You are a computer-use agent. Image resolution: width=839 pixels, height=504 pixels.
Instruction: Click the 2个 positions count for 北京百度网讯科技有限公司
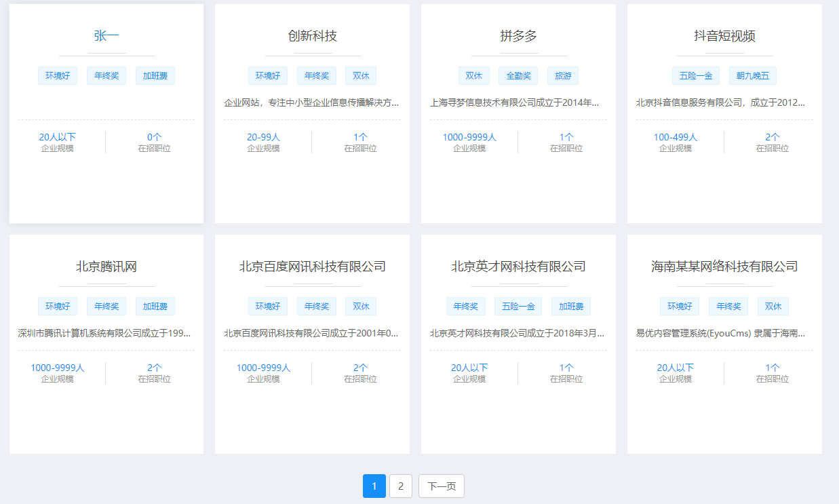coord(361,368)
